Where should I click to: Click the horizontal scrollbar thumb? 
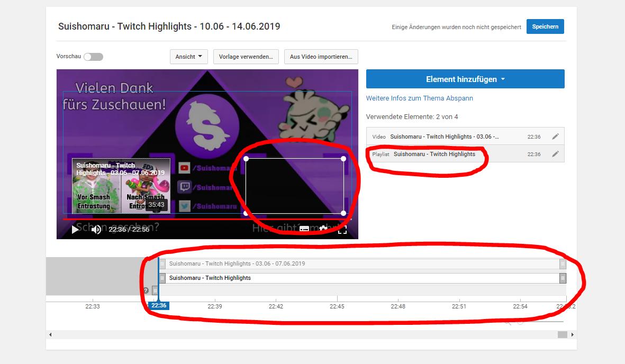tap(562, 334)
